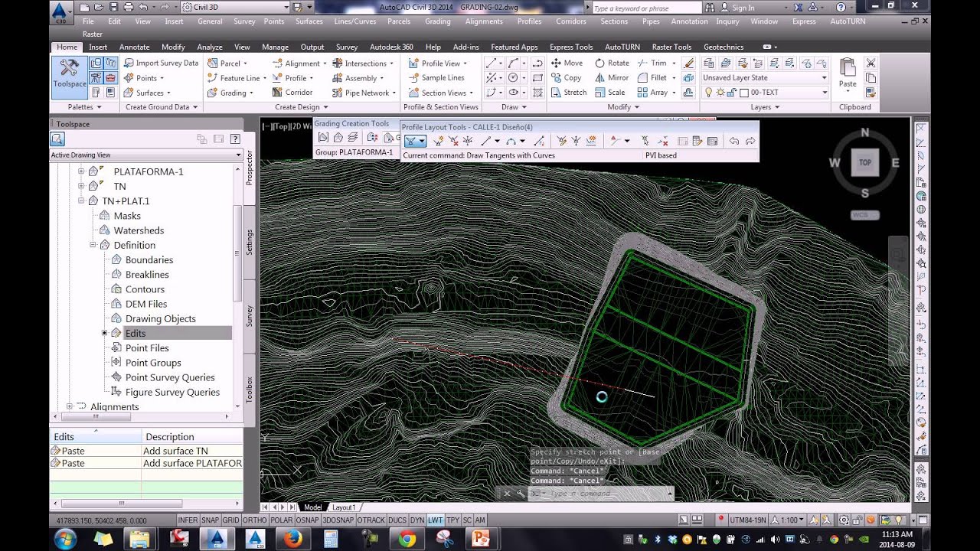The height and width of the screenshot is (551, 980).
Task: Switch to the Analyze ribbon tab
Action: [x=209, y=47]
